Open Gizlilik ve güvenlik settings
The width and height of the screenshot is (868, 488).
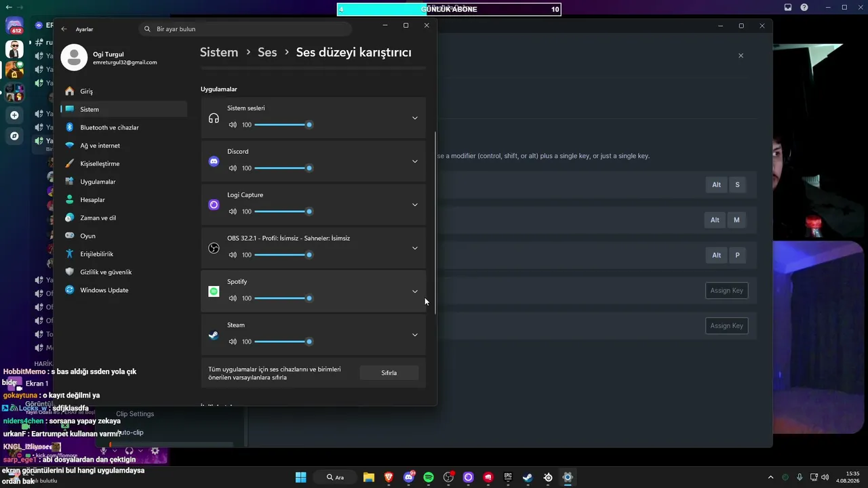tap(123, 272)
